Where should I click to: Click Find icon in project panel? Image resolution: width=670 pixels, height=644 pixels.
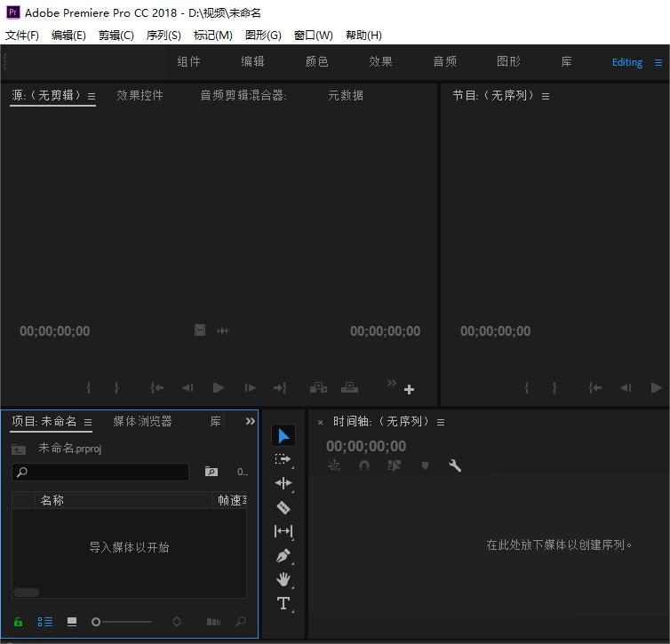[x=241, y=622]
